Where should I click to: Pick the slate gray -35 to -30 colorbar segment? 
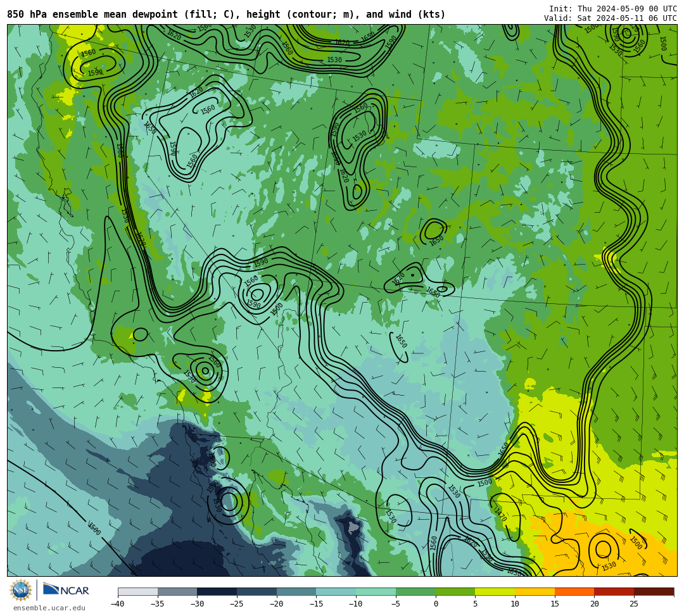click(x=177, y=591)
